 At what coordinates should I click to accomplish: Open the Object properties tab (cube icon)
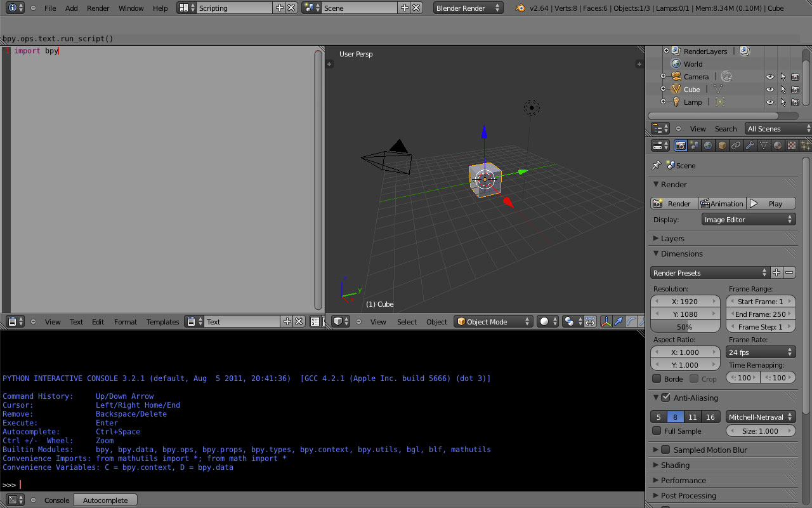pos(722,145)
